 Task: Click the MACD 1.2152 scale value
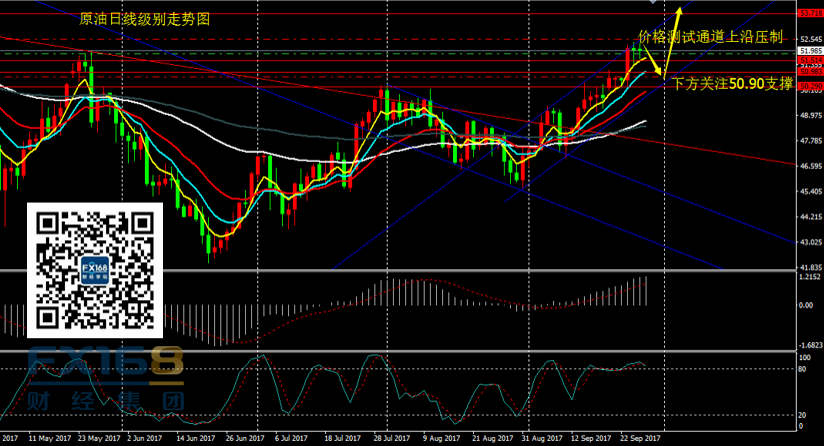pyautogui.click(x=809, y=278)
